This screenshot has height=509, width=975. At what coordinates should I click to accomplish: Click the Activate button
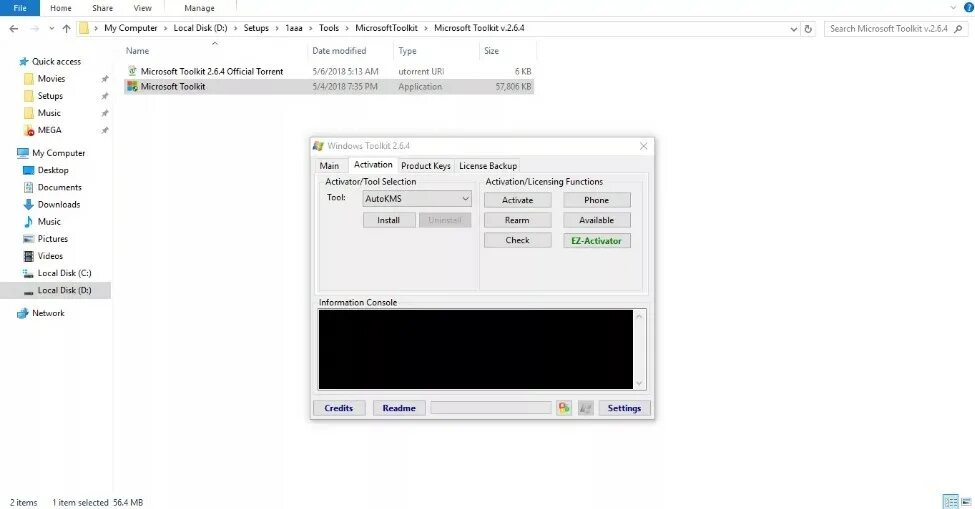[x=517, y=200]
